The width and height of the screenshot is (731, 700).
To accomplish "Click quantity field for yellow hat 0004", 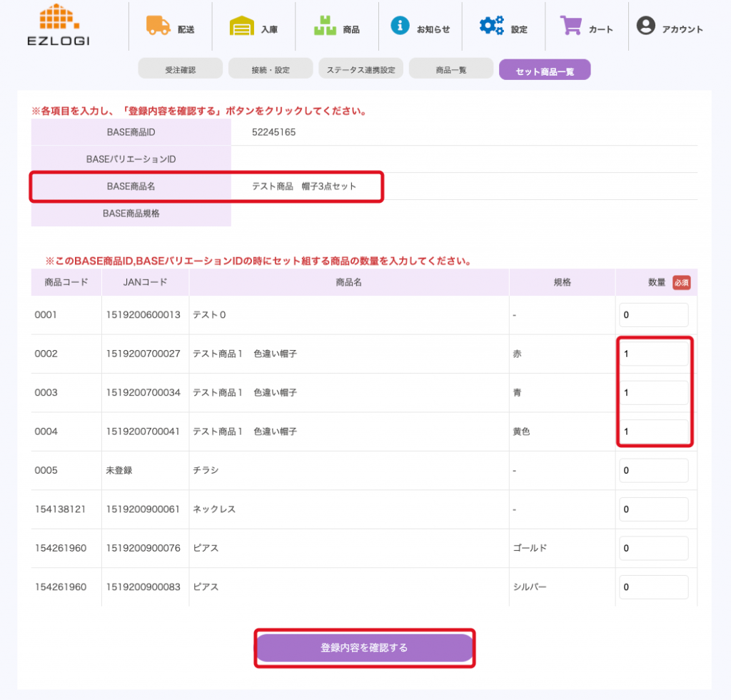I will pyautogui.click(x=653, y=431).
